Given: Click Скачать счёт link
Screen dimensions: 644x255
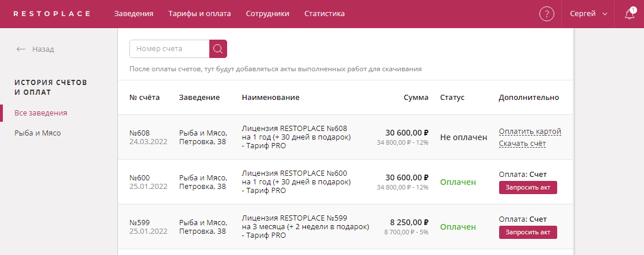Looking at the screenshot, I should click(522, 144).
